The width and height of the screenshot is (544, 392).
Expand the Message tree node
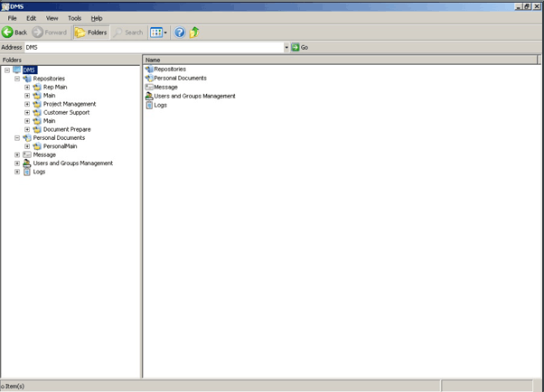point(17,154)
